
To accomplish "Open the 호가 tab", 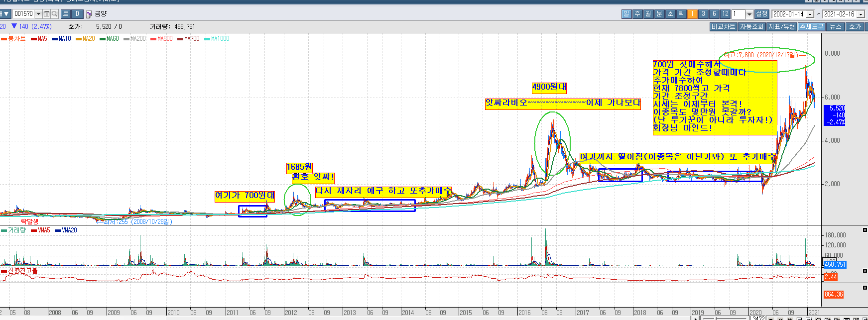I will [x=855, y=27].
